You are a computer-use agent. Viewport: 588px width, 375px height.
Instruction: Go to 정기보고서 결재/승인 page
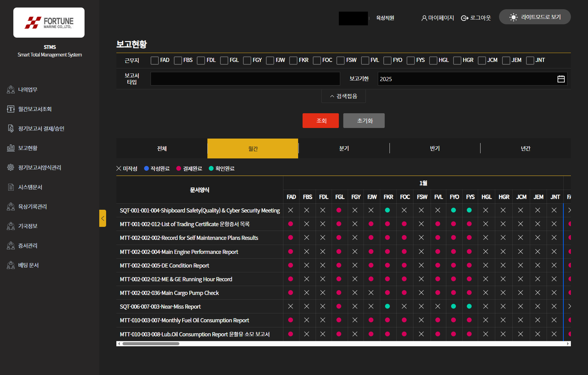tap(41, 129)
